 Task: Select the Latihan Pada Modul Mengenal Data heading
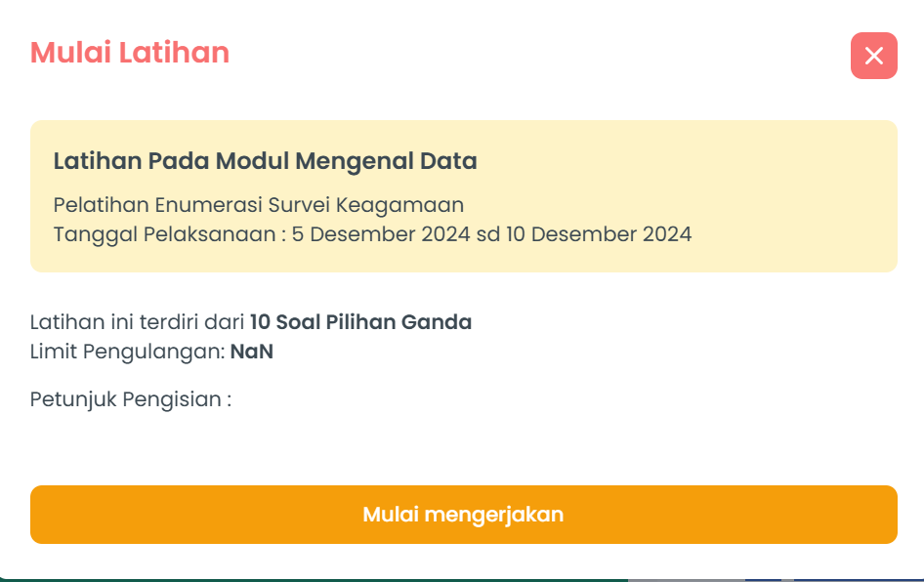click(x=265, y=161)
